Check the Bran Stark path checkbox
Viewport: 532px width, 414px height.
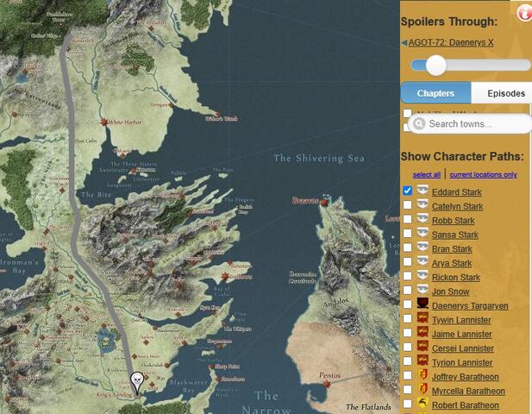point(408,248)
